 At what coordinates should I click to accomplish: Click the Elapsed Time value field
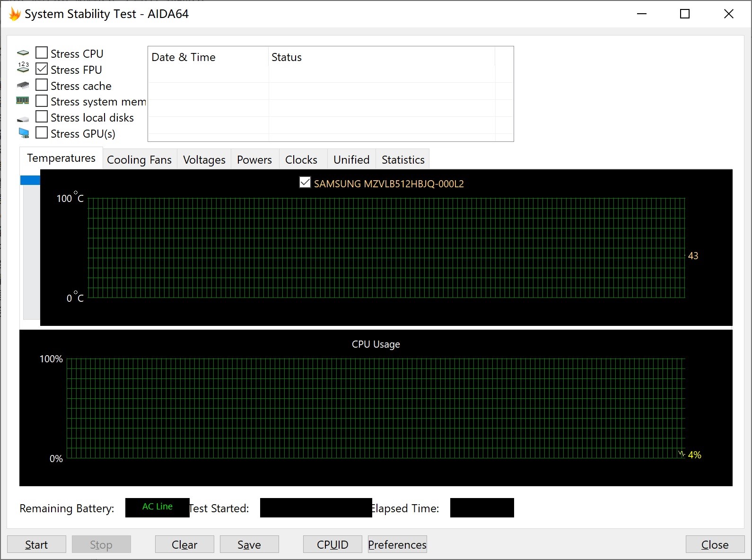[x=482, y=507]
